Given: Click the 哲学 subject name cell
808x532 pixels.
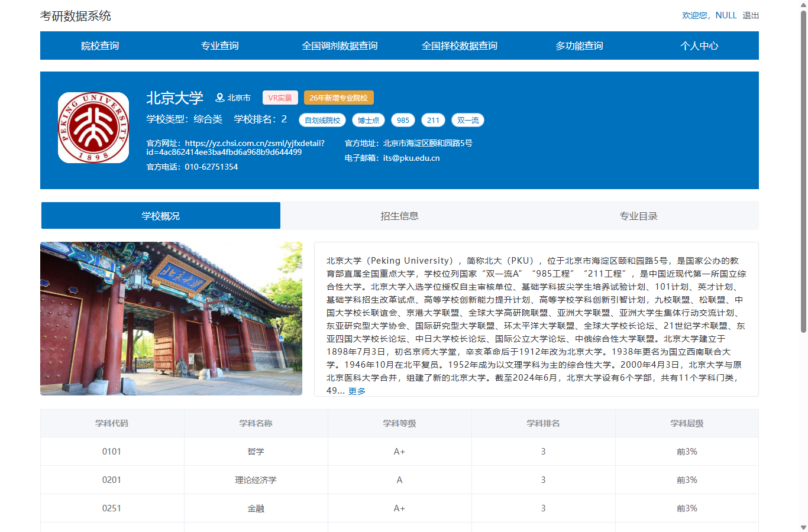Looking at the screenshot, I should point(256,452).
